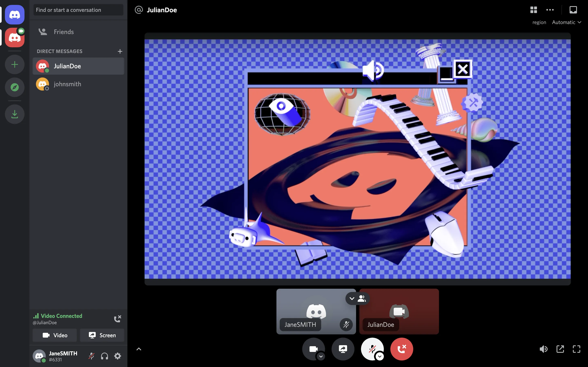Open User Settings gear icon

click(x=118, y=356)
